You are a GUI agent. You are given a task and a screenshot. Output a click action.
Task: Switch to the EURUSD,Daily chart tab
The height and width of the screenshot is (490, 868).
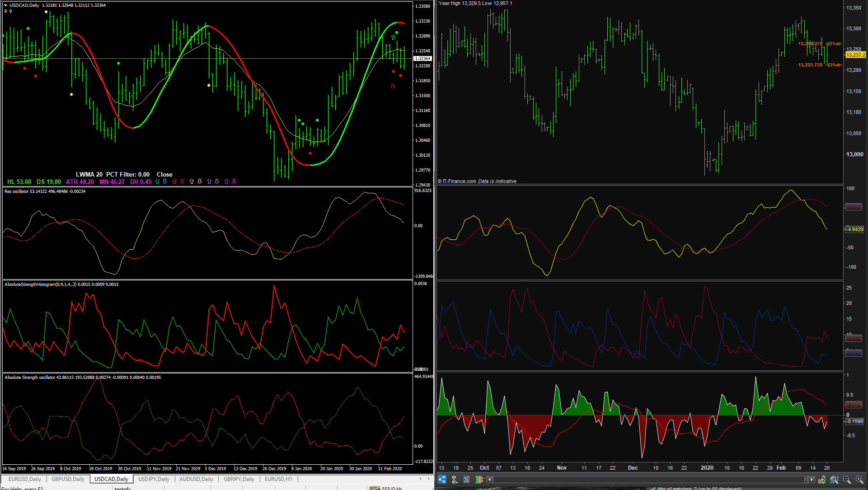click(25, 479)
